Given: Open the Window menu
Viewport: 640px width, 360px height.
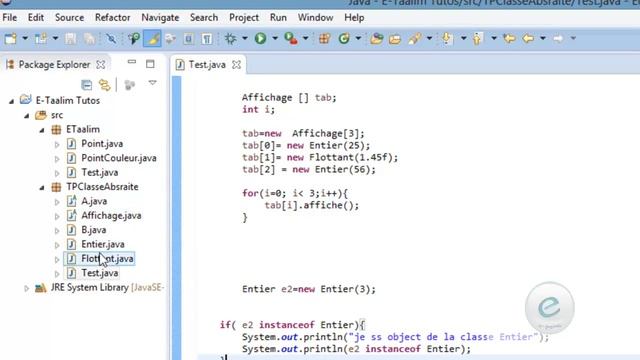Looking at the screenshot, I should click(315, 18).
